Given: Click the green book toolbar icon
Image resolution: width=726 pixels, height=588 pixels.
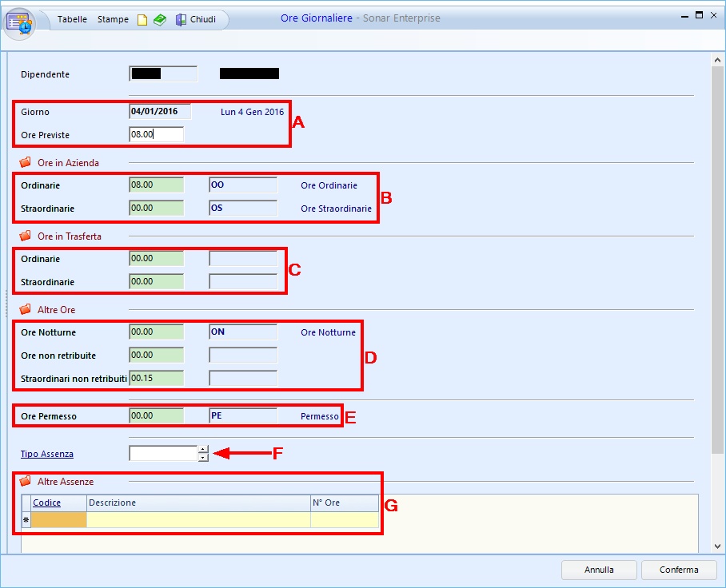Looking at the screenshot, I should 160,19.
